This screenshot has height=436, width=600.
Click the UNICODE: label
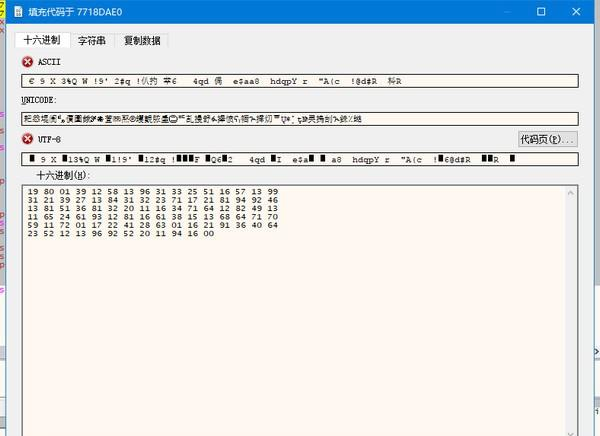point(39,100)
